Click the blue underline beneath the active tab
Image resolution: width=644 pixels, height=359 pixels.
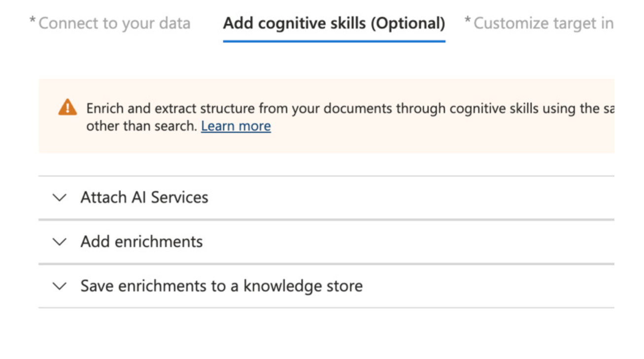[334, 41]
